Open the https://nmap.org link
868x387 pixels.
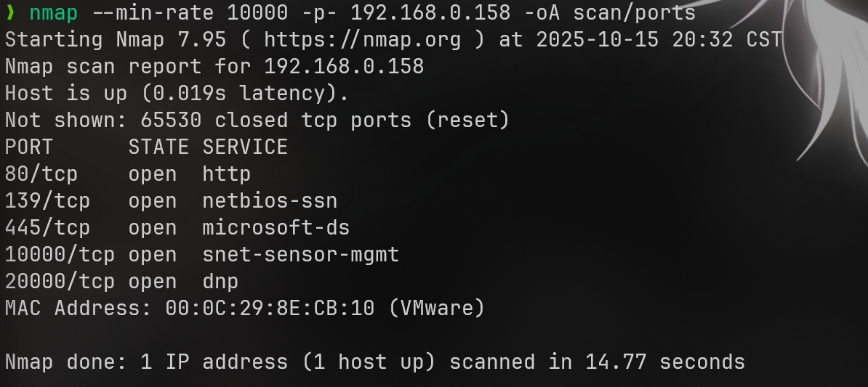[362, 40]
